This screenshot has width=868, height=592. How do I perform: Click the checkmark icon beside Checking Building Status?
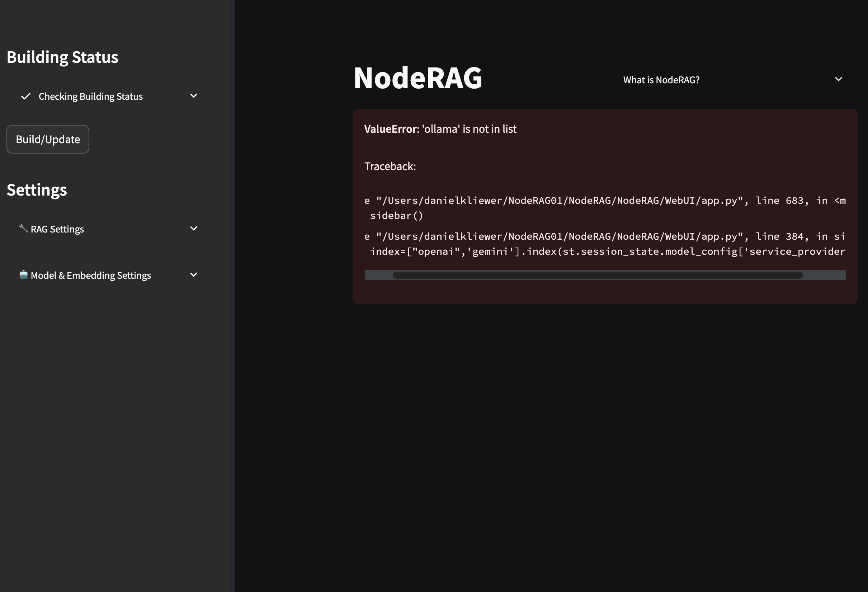26,97
